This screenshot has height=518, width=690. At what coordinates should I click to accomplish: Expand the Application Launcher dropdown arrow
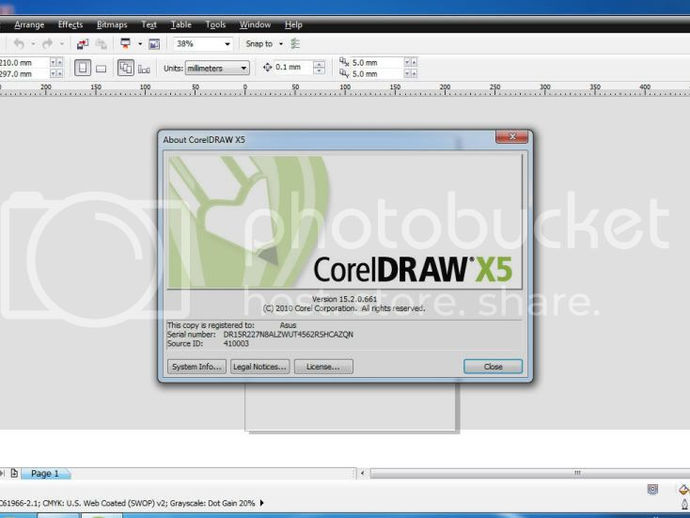coord(140,44)
